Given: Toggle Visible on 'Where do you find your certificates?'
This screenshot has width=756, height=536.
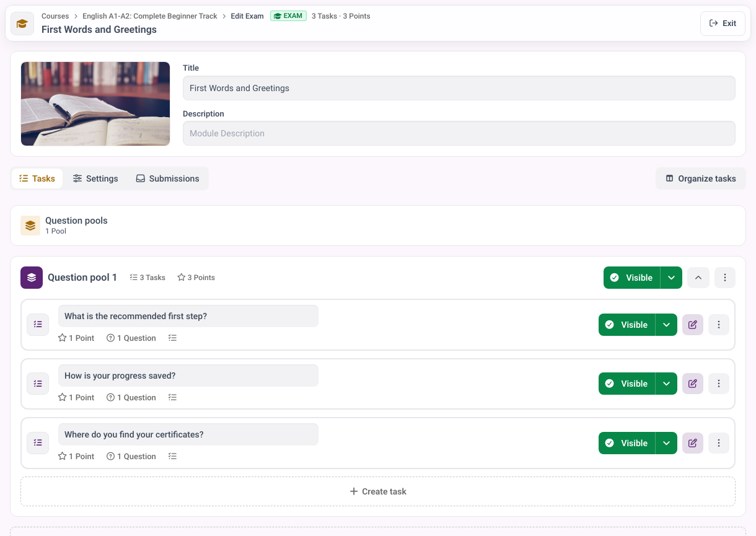Looking at the screenshot, I should click(x=626, y=443).
